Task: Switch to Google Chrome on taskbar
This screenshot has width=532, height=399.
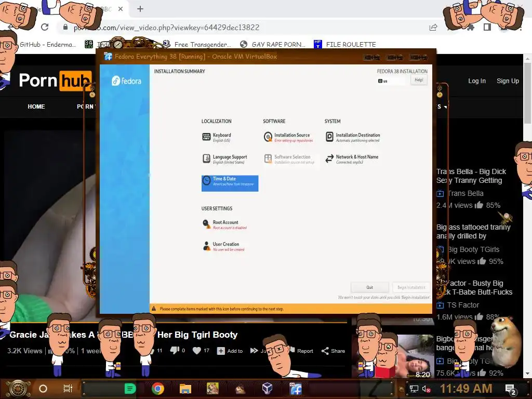Action: [158, 389]
